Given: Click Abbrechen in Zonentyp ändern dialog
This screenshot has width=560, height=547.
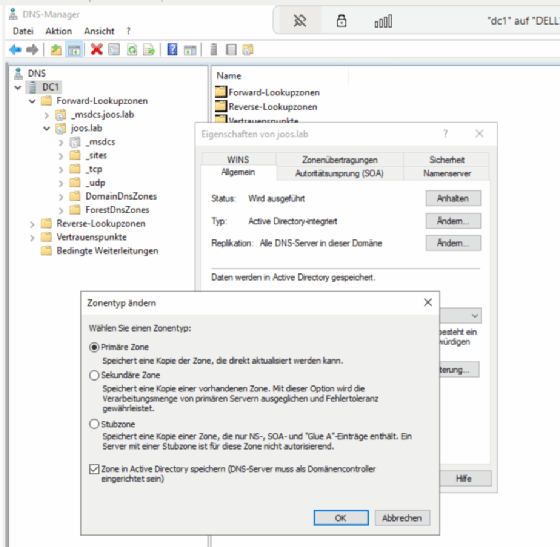Looking at the screenshot, I should coord(402,518).
